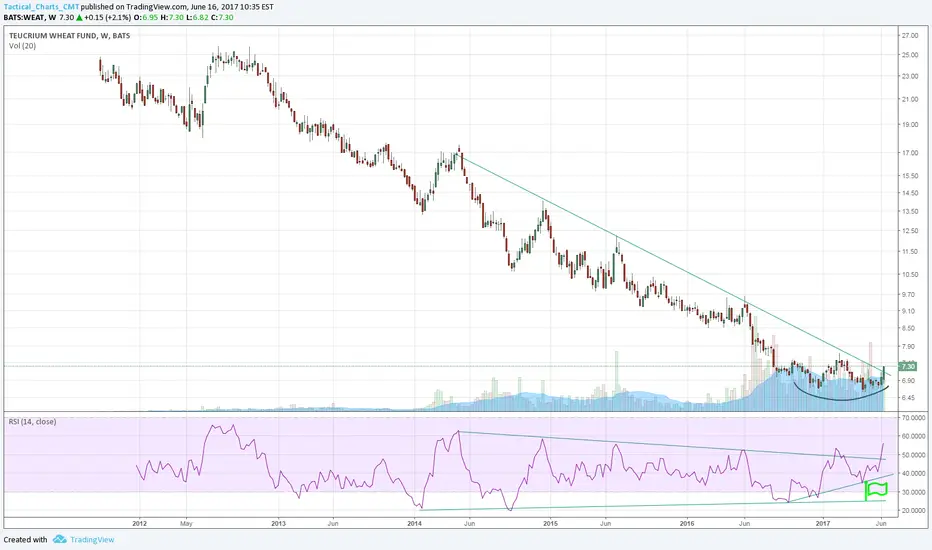The width and height of the screenshot is (932, 550).
Task: Click the 15.50 price axis label
Action: pyautogui.click(x=910, y=176)
